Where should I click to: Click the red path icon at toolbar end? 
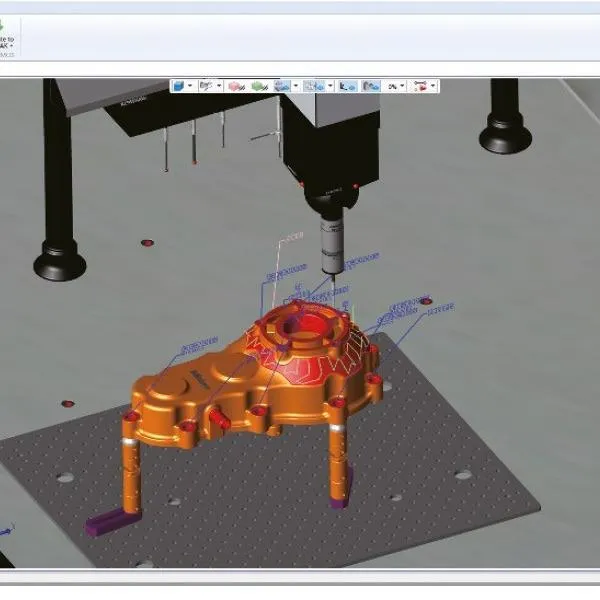(421, 87)
